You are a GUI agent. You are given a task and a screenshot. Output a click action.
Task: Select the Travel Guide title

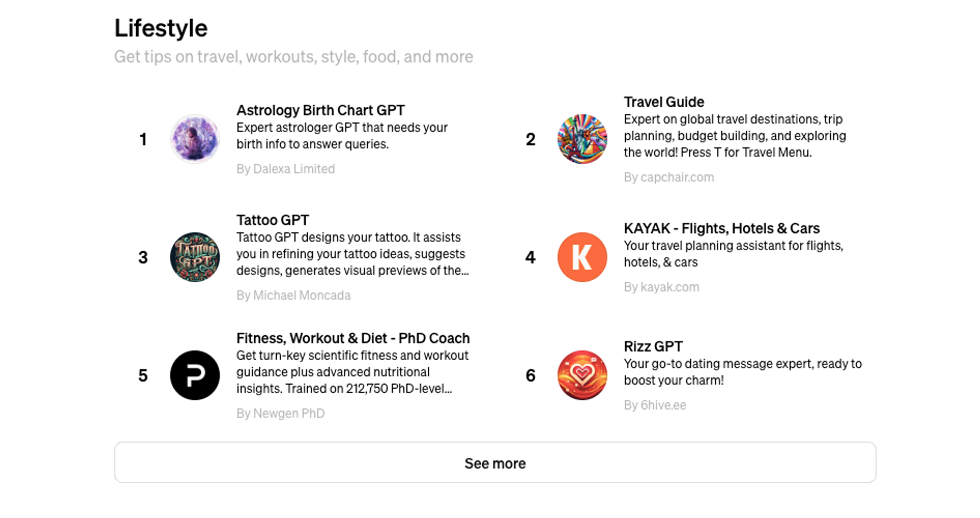click(663, 102)
